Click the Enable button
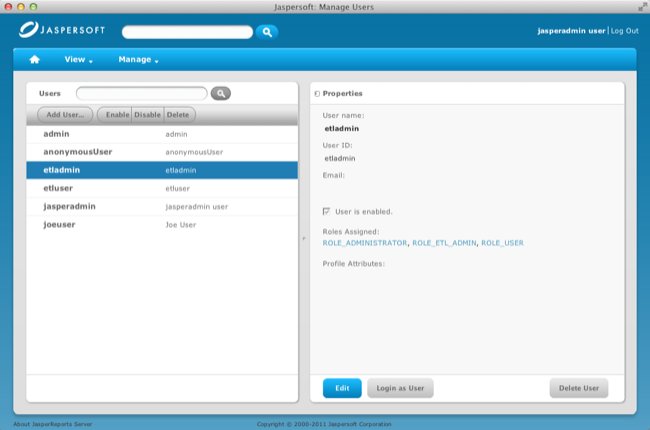Image resolution: width=650 pixels, height=430 pixels. coord(115,115)
